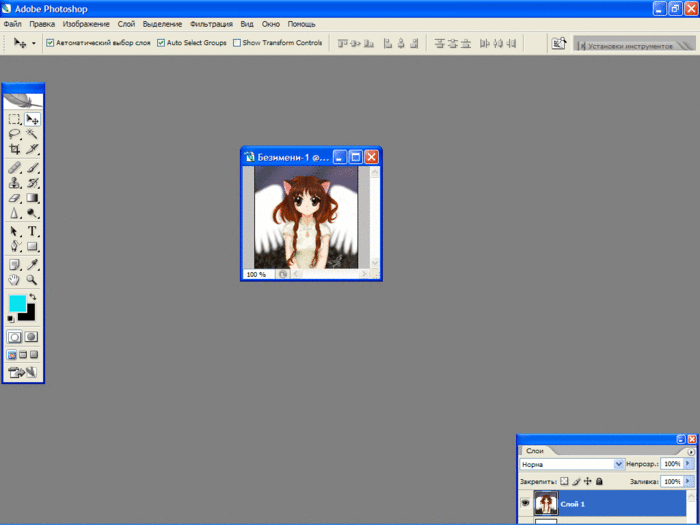Switch to Quick Mask mode

31,337
